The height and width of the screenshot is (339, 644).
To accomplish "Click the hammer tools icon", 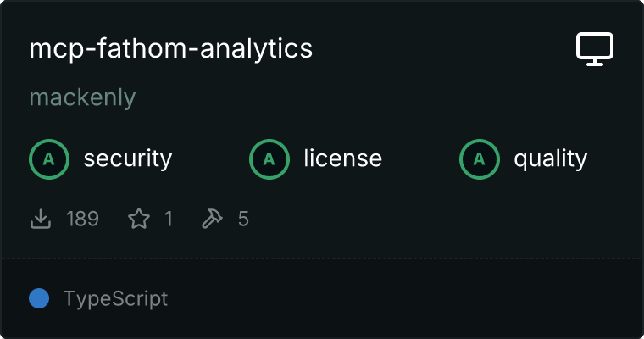I will point(212,220).
